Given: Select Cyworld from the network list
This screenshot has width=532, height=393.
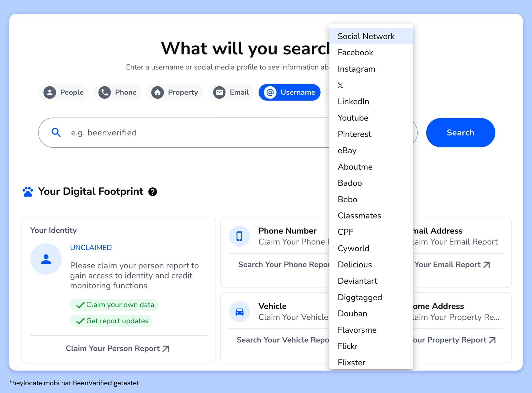Looking at the screenshot, I should tap(371, 248).
